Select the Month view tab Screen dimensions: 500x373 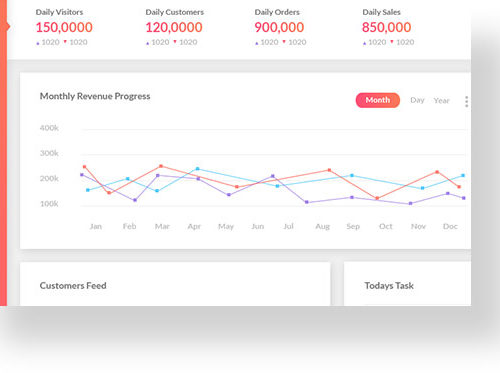pos(378,100)
